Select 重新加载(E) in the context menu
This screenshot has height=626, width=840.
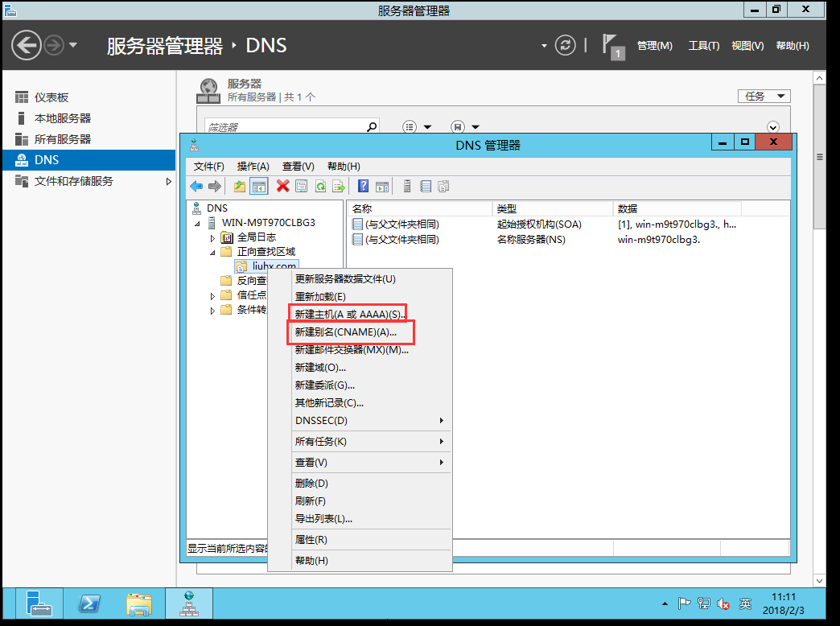[x=360, y=296]
